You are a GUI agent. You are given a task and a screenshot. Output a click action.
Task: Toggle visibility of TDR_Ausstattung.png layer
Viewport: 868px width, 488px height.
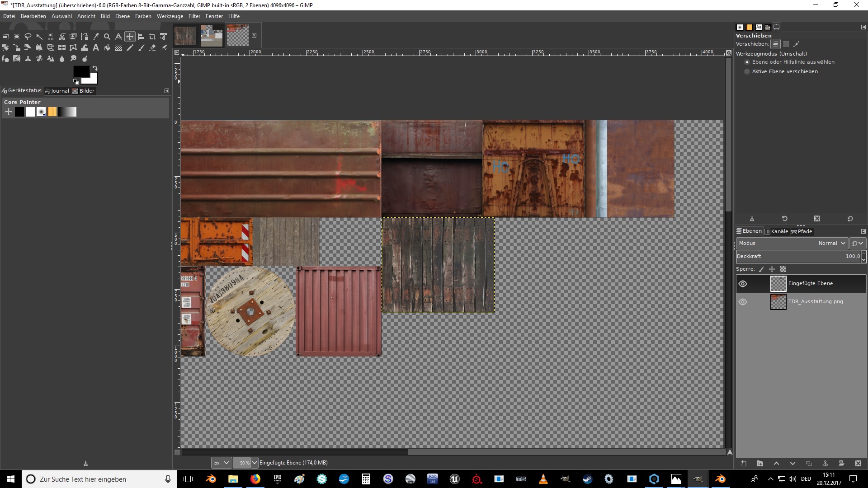[743, 302]
